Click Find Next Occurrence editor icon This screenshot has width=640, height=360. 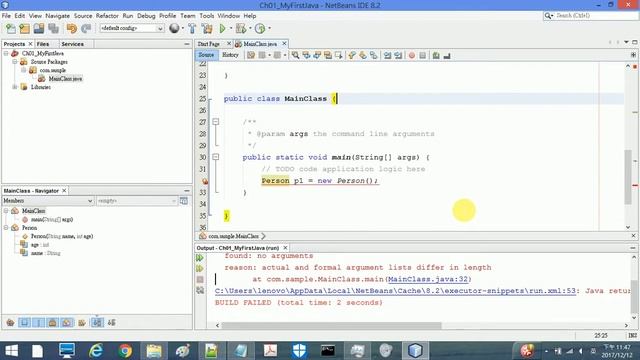(317, 55)
